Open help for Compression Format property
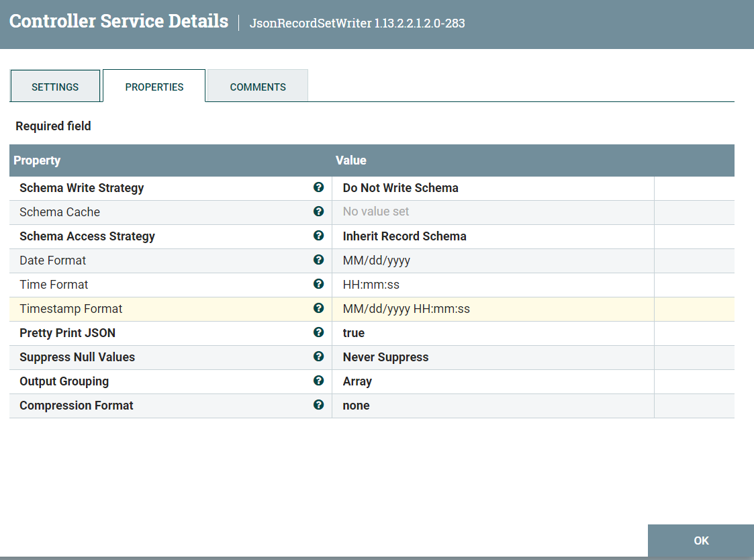The width and height of the screenshot is (754, 560). [x=318, y=405]
